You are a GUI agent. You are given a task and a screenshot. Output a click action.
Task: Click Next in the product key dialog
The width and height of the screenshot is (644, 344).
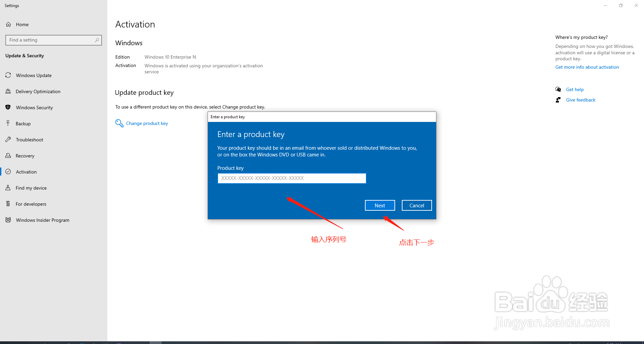380,205
